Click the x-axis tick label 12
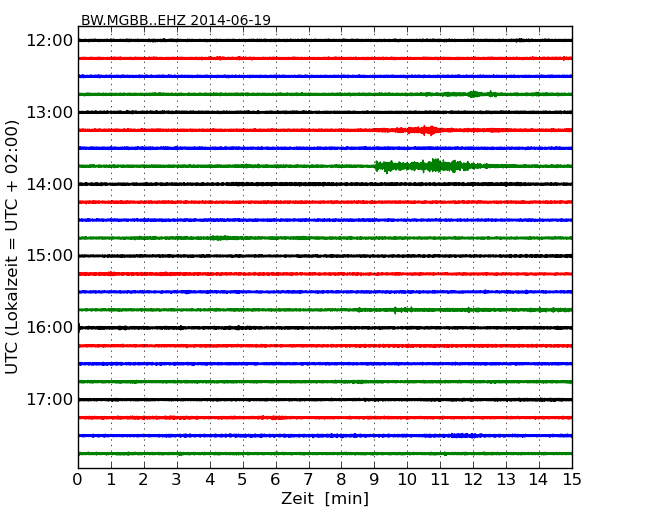The image size is (650, 520). pos(473,479)
